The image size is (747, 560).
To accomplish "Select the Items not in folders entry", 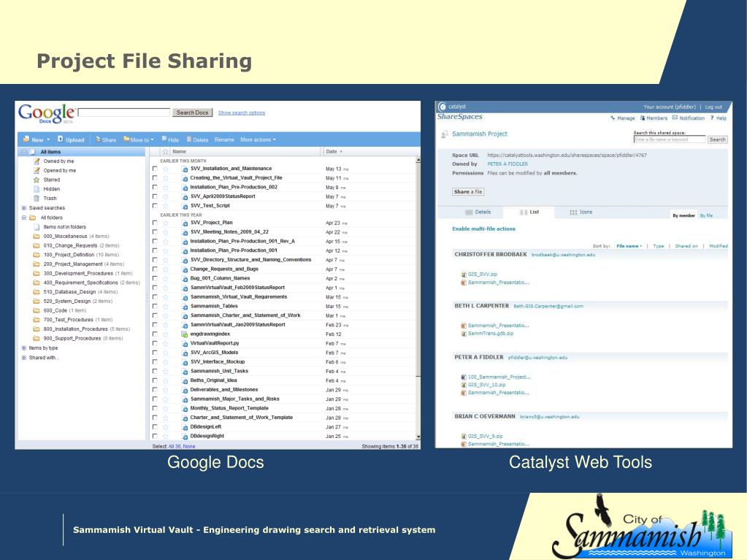I will [64, 226].
